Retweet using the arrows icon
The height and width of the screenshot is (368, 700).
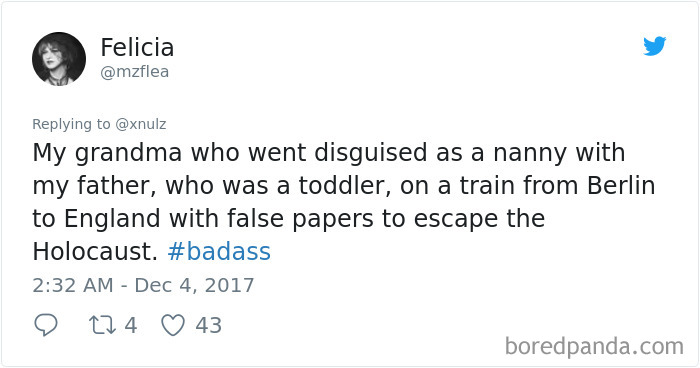click(x=103, y=325)
